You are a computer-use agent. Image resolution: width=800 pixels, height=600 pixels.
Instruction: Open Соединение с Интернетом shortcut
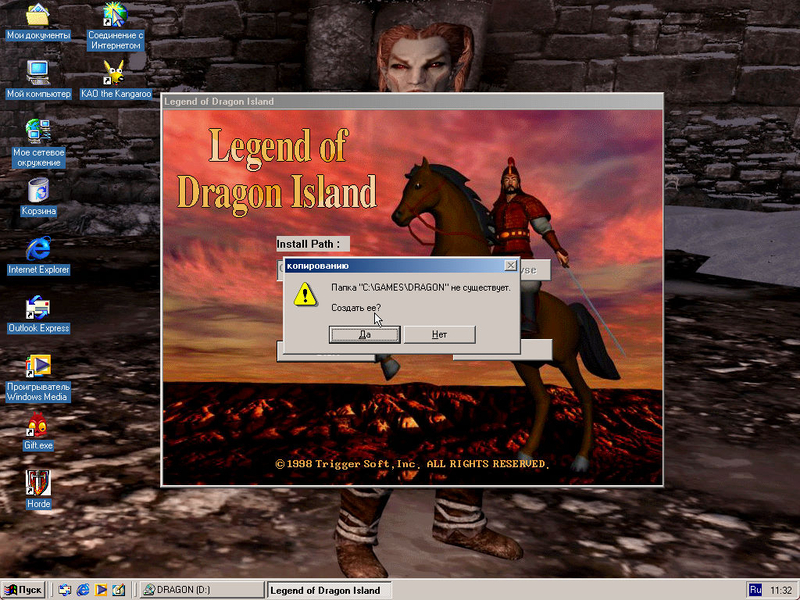(x=115, y=26)
